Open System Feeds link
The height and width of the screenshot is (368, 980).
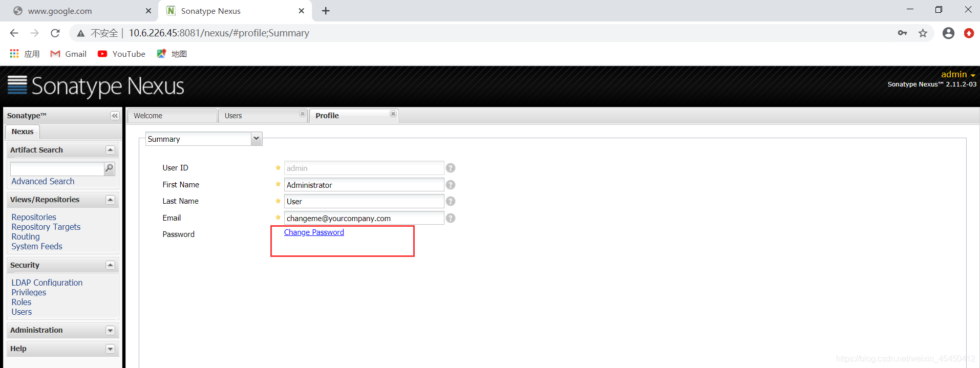(x=37, y=246)
